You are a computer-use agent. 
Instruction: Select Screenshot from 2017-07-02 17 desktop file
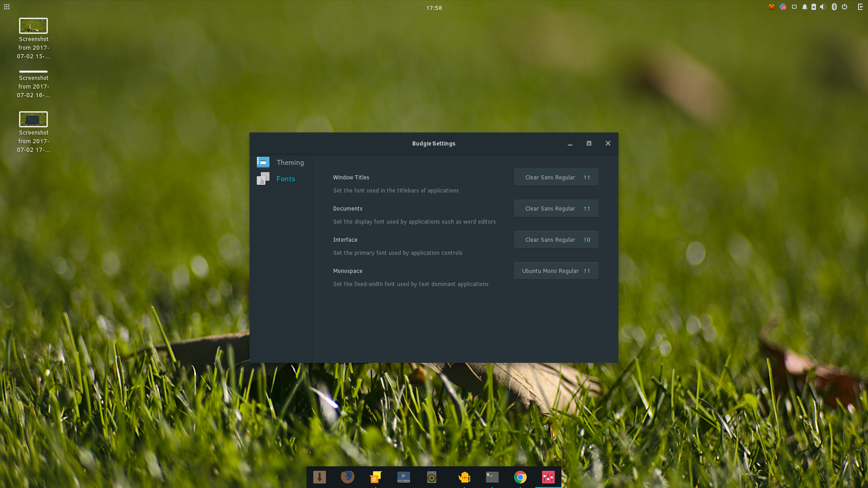(x=33, y=132)
